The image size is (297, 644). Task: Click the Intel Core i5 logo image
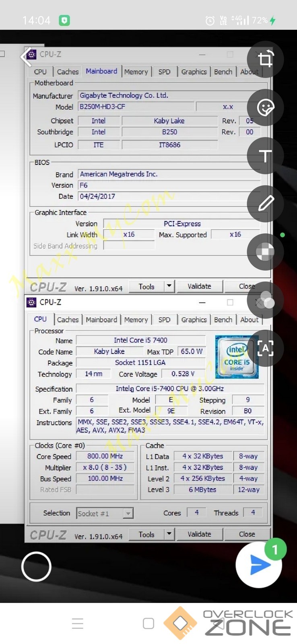237,357
